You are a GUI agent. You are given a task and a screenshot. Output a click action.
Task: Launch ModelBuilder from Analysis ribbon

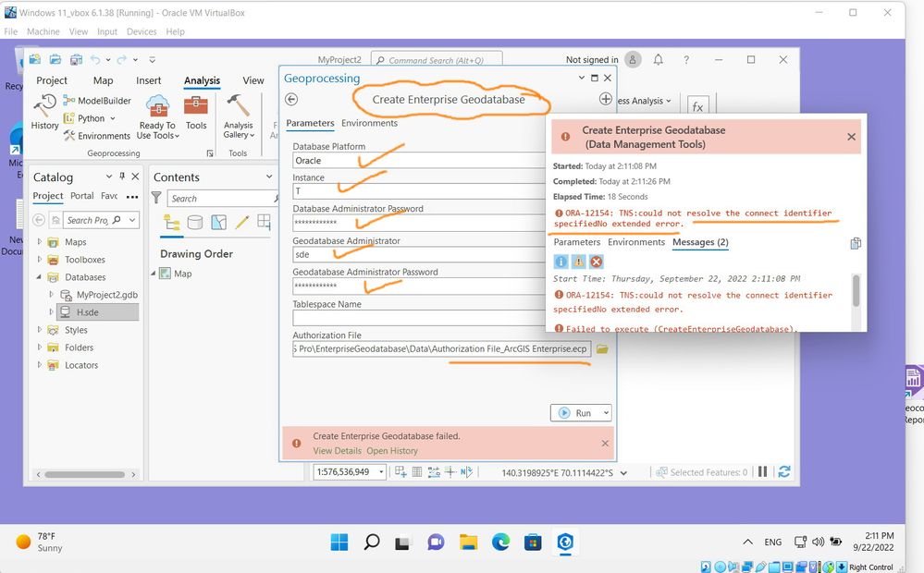pos(97,101)
